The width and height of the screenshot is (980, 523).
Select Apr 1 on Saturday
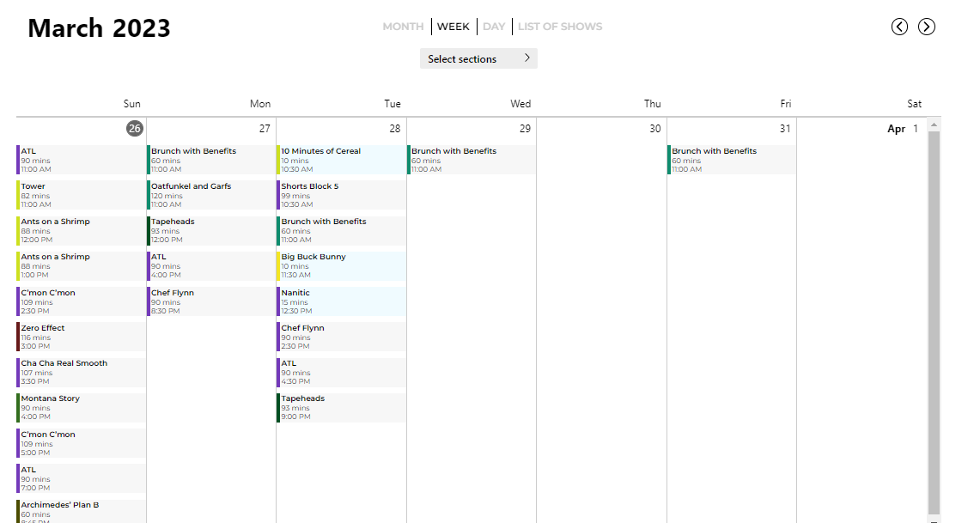[903, 129]
